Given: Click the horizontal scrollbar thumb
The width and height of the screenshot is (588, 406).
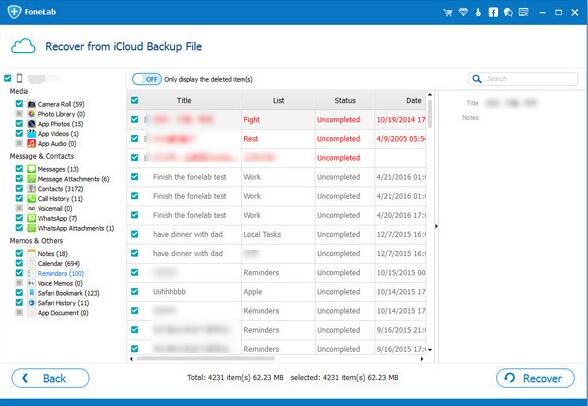Looking at the screenshot, I should [x=206, y=358].
